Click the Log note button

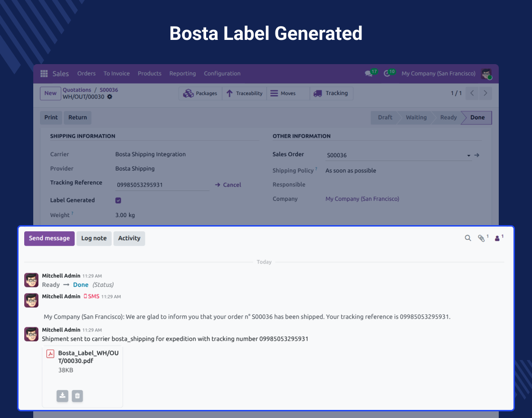[94, 238]
